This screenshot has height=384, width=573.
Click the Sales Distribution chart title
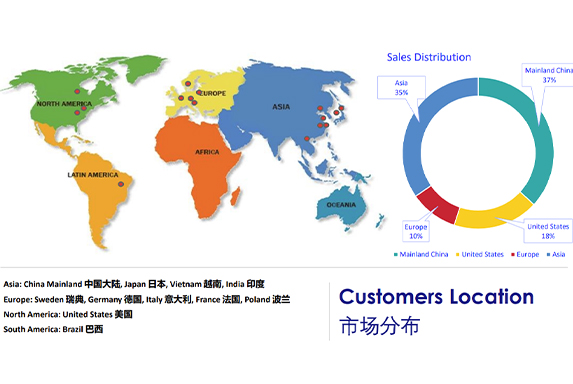coord(429,57)
